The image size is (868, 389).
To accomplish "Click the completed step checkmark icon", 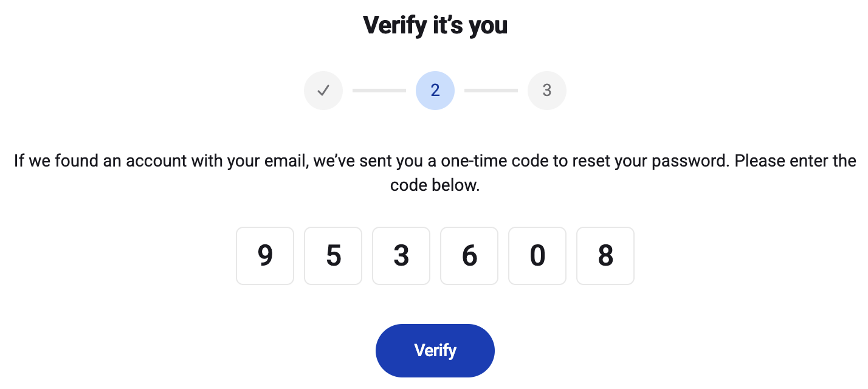I will click(323, 91).
